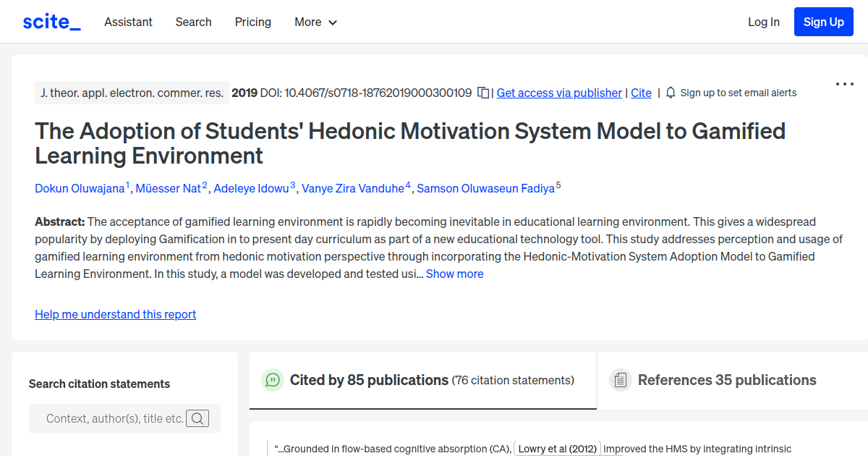Click the References document icon

tap(620, 379)
